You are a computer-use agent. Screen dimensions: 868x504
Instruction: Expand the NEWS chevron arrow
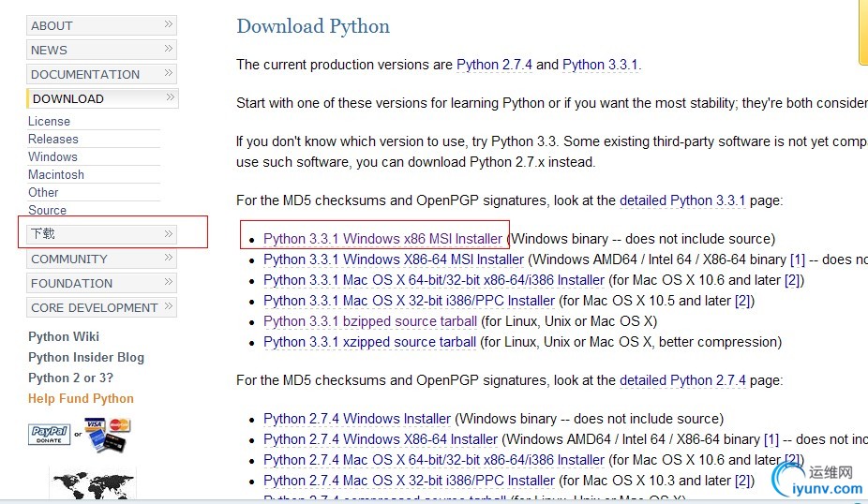[169, 49]
